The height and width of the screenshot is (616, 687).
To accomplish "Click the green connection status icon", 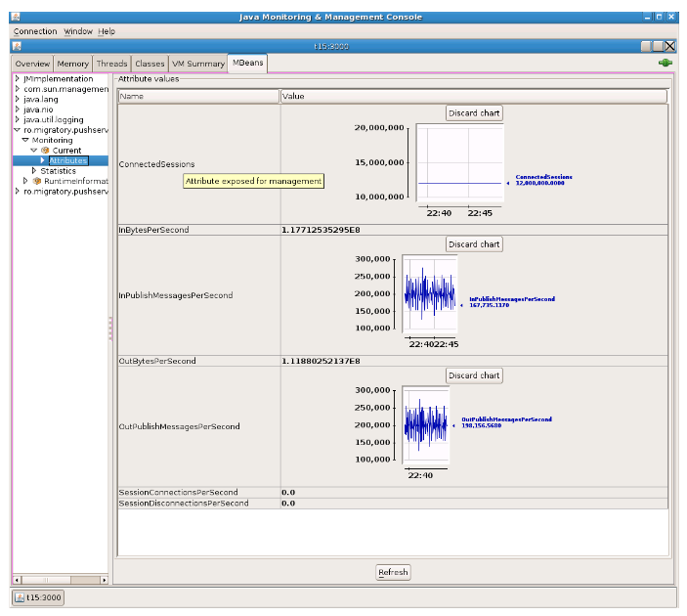I will [x=666, y=64].
